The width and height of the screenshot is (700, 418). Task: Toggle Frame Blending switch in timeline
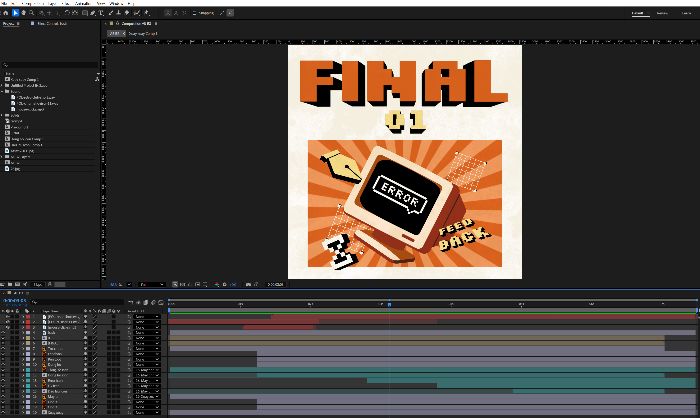pos(146,303)
